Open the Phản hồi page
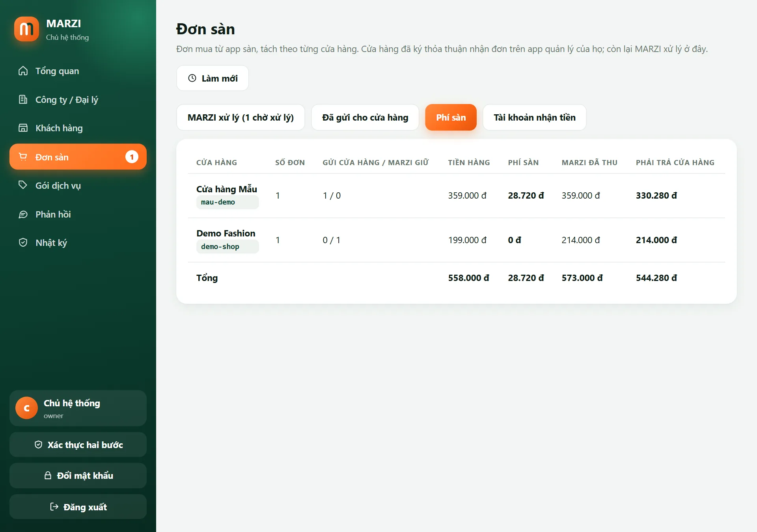 pyautogui.click(x=78, y=214)
